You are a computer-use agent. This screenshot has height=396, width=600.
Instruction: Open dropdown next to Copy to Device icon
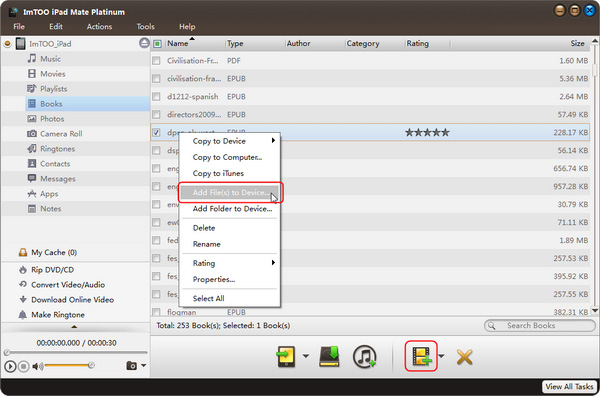(305, 356)
